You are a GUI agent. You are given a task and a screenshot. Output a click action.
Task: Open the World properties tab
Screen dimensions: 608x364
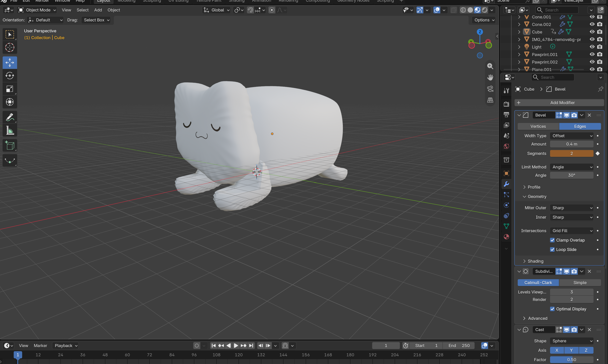[x=506, y=146]
